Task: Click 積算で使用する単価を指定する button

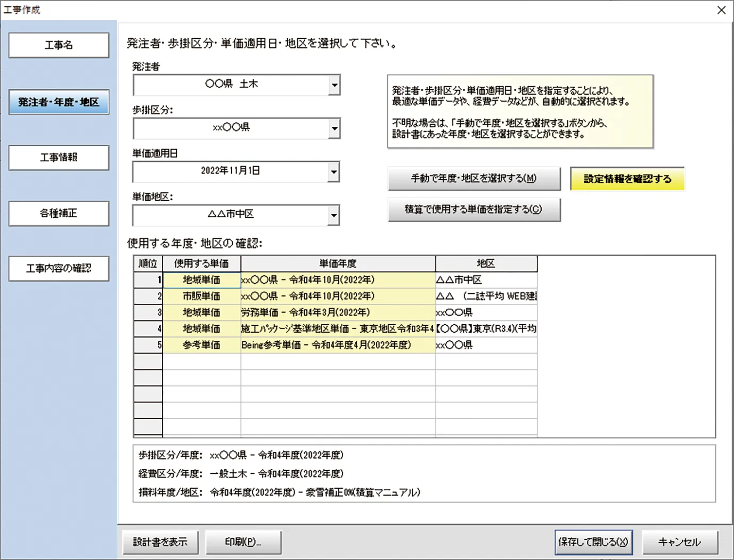Action: tap(474, 210)
